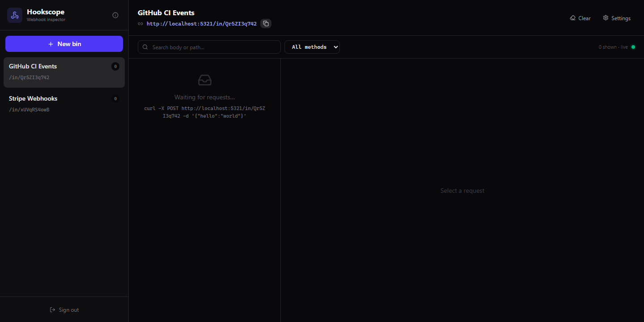The image size is (644, 322).
Task: Select the GitHub CI Events bin
Action: [64, 72]
